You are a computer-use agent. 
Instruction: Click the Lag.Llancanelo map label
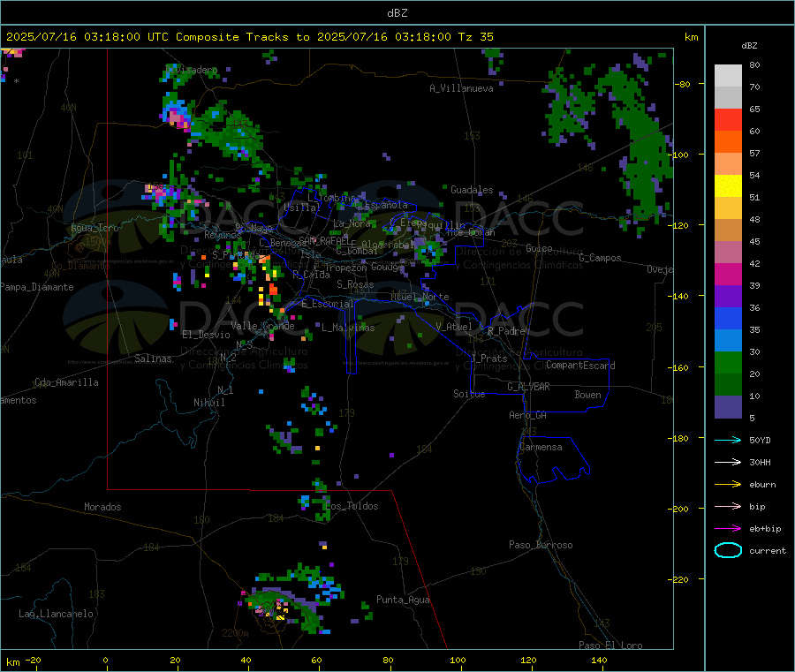click(56, 614)
